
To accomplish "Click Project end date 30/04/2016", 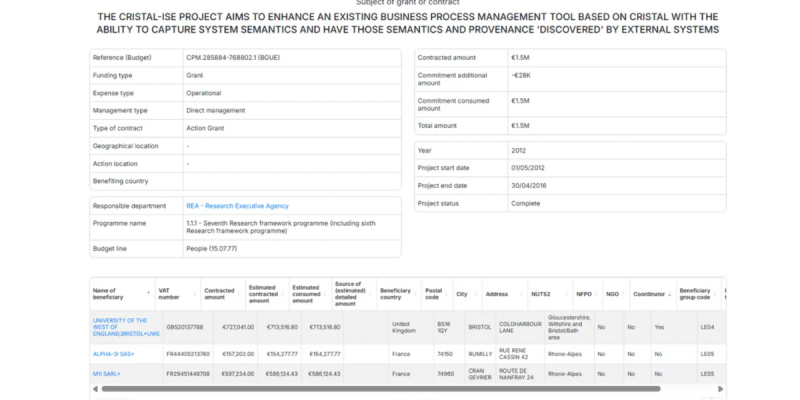I will coord(529,186).
